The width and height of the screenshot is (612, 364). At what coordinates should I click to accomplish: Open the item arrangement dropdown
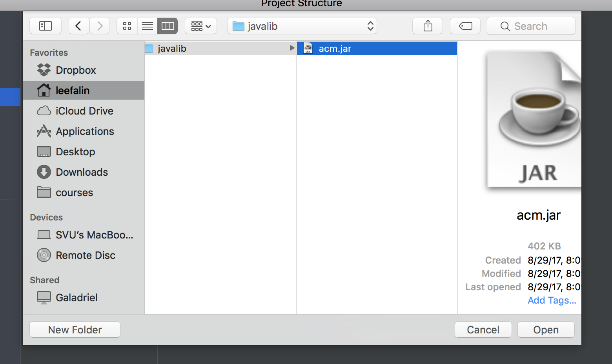tap(201, 26)
